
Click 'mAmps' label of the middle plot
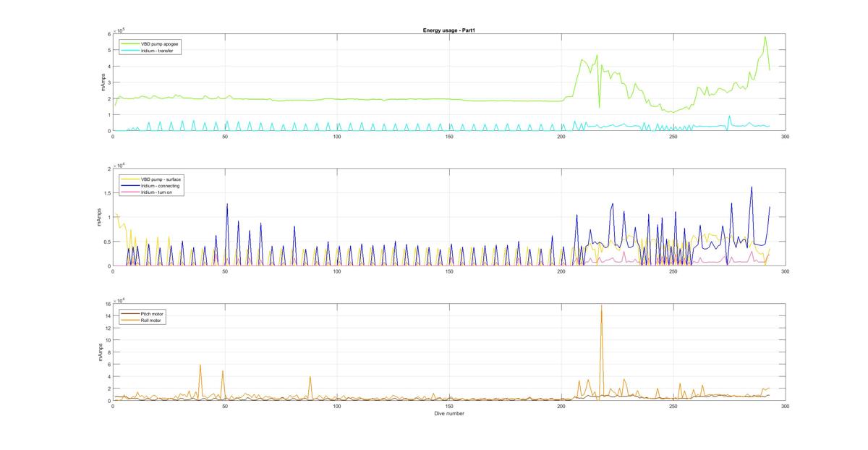tap(99, 218)
